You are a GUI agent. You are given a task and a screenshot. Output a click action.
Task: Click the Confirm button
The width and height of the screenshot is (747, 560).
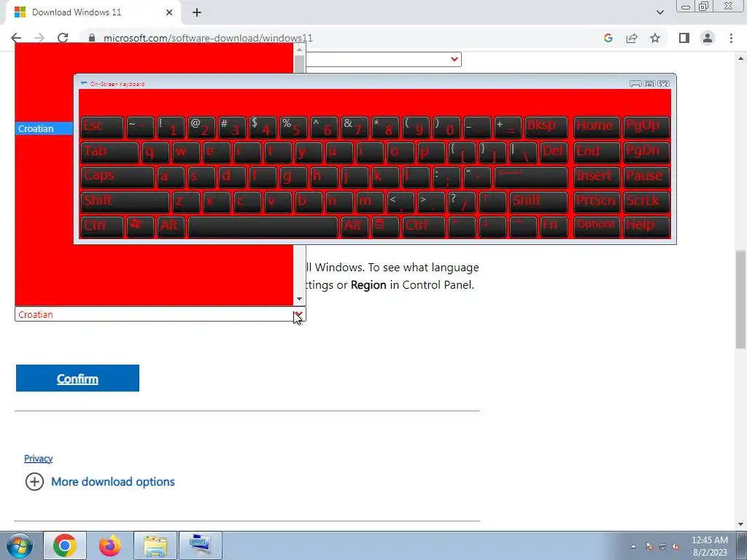click(77, 378)
